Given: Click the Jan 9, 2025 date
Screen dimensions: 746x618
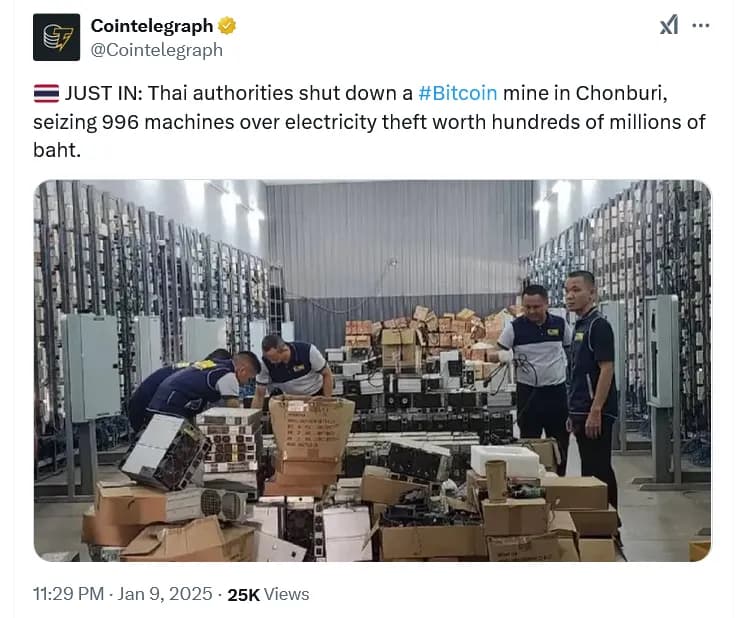Looking at the screenshot, I should [x=165, y=594].
